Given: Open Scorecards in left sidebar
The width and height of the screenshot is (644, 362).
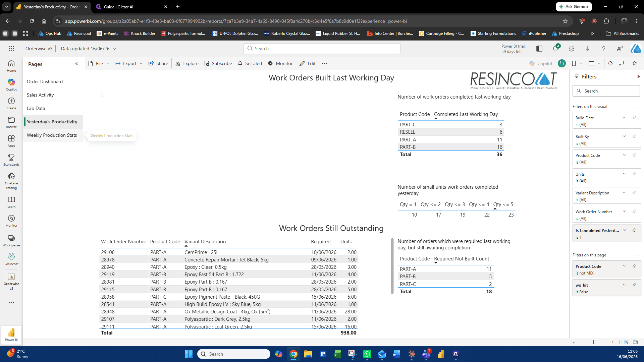Looking at the screenshot, I should (x=11, y=160).
